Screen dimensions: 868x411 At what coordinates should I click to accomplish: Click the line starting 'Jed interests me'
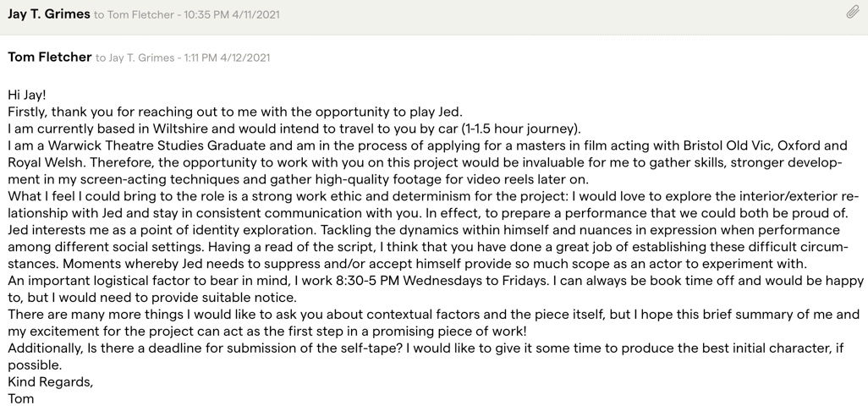point(424,230)
